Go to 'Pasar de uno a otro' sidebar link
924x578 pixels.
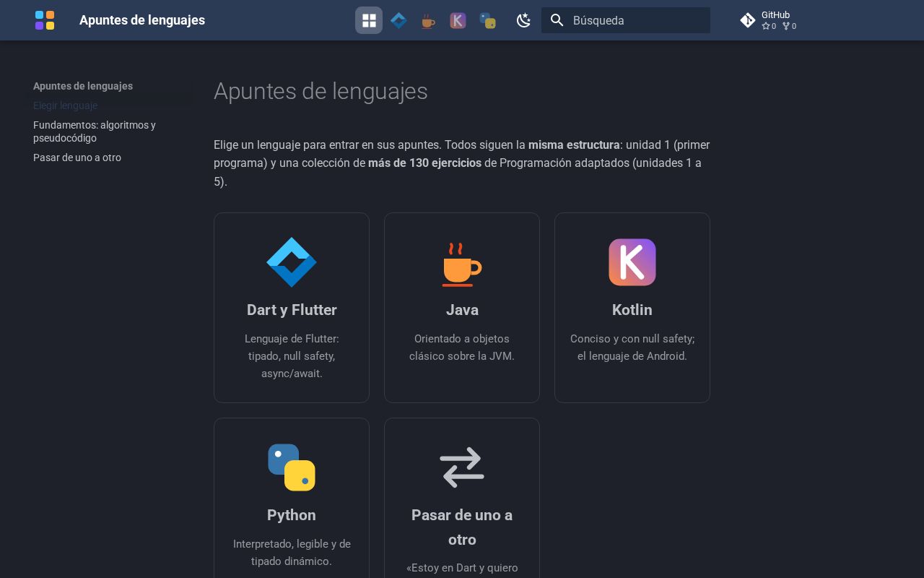[x=77, y=158]
